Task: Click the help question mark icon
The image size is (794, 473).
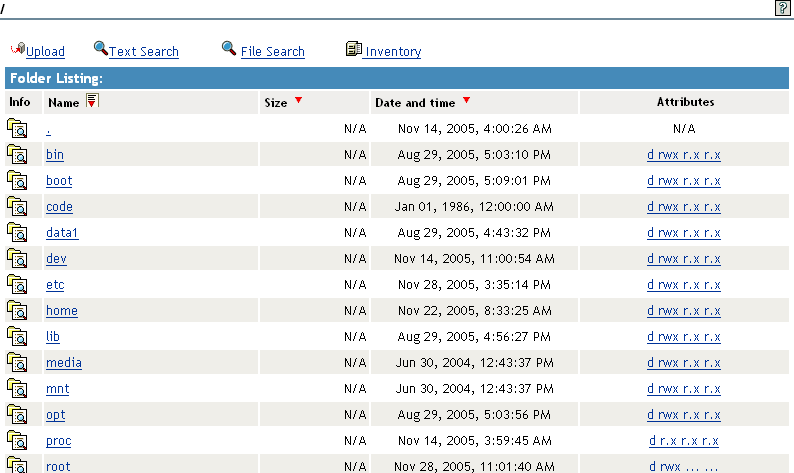Action: coord(782,8)
